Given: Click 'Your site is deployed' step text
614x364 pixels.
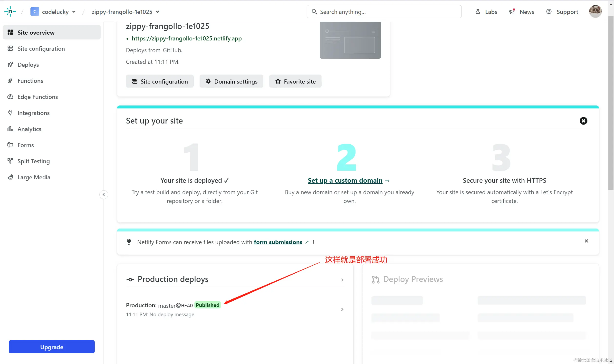Looking at the screenshot, I should 194,180.
